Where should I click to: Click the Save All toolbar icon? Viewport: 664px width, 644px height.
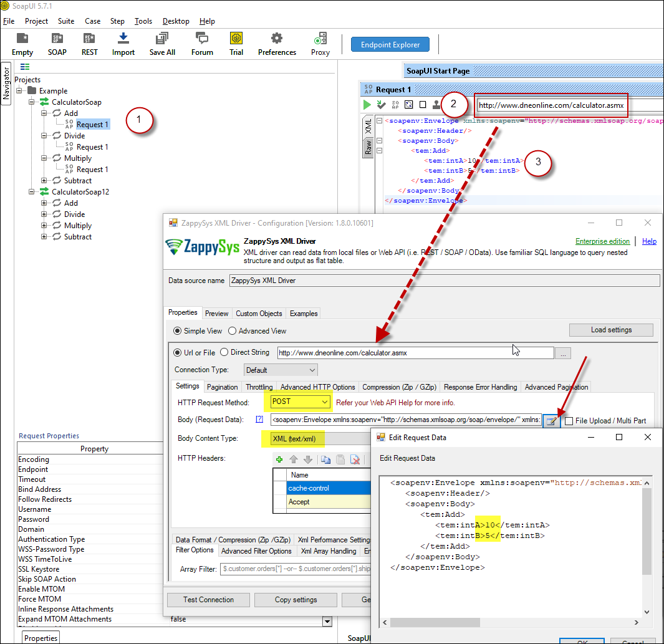point(161,39)
